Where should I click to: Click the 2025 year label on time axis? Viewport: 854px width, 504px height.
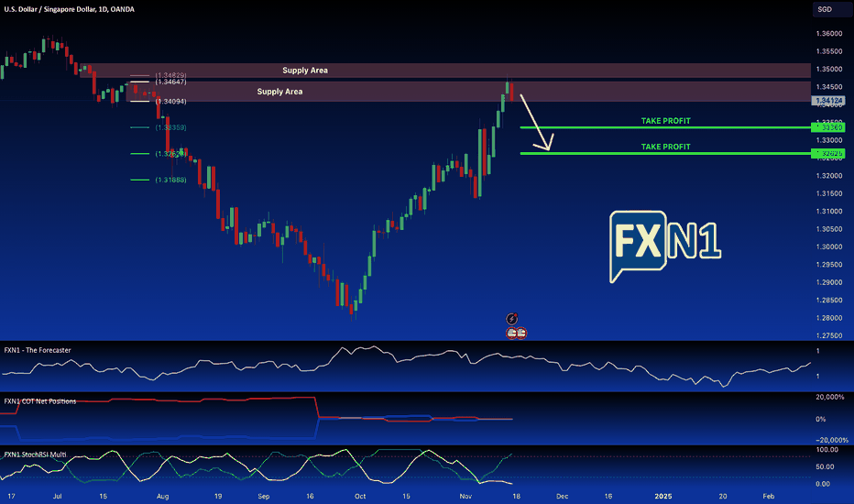pyautogui.click(x=662, y=497)
